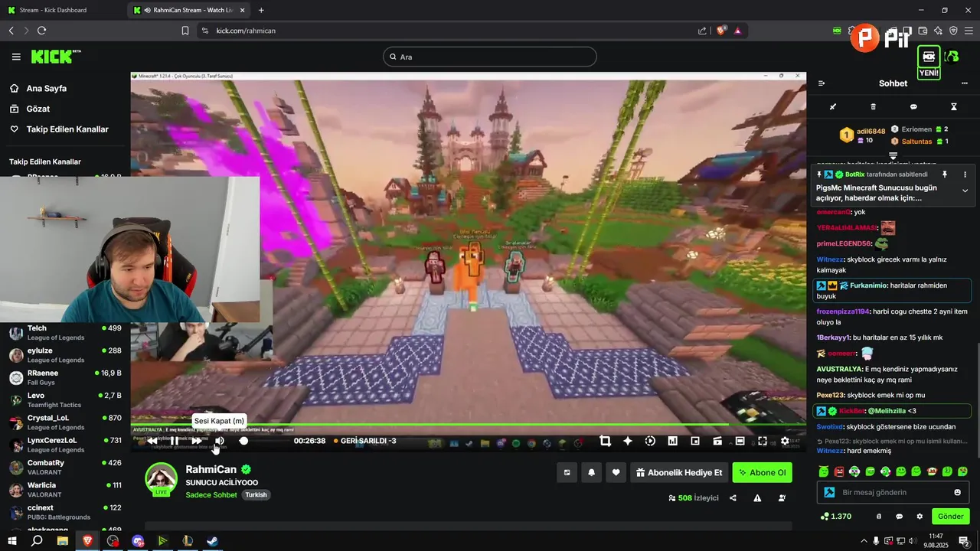The width and height of the screenshot is (980, 551).
Task: Open RahmiCan's live avatar
Action: (161, 479)
